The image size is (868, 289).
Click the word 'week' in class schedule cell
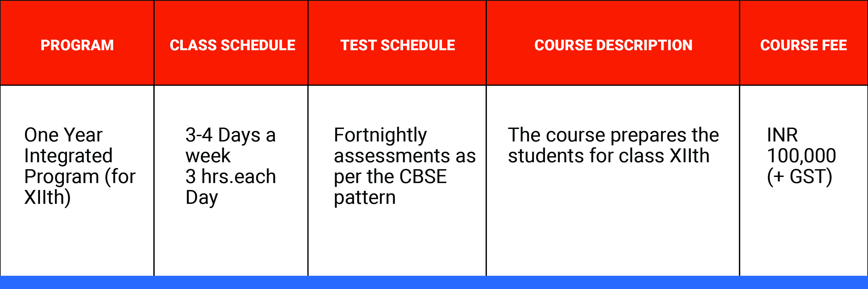tap(207, 156)
